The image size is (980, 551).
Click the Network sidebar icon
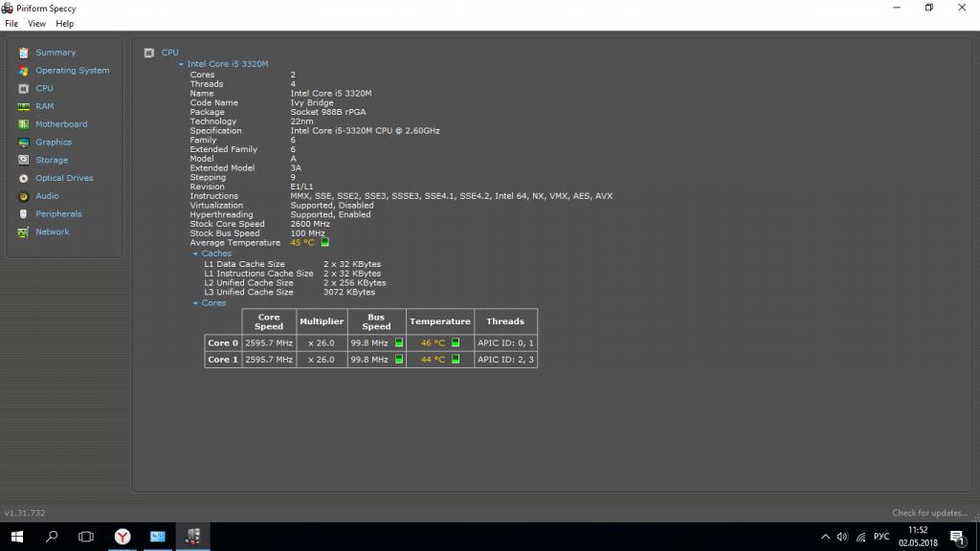tap(24, 232)
